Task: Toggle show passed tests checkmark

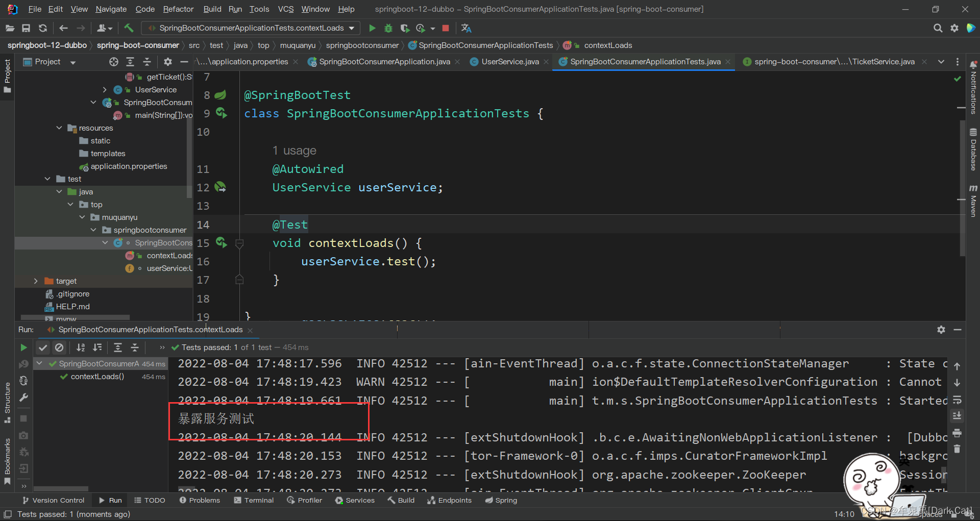Action: coord(43,348)
